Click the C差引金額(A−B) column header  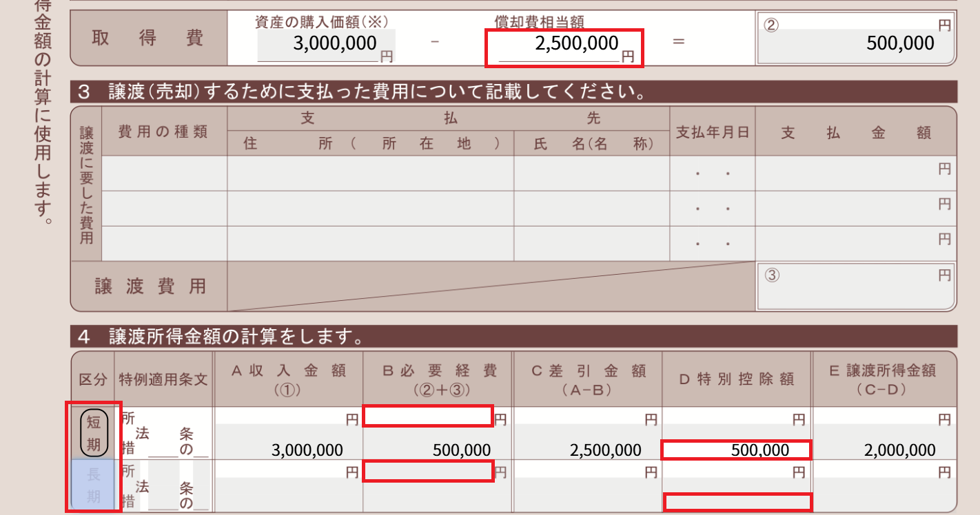[589, 379]
